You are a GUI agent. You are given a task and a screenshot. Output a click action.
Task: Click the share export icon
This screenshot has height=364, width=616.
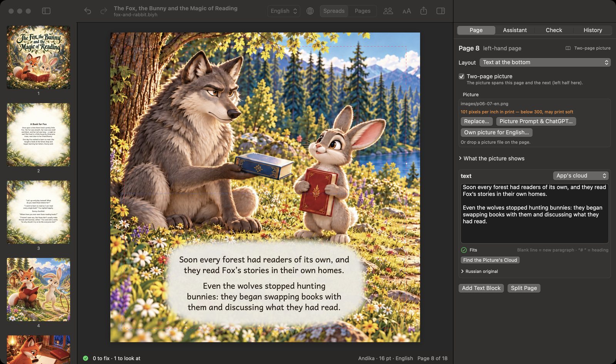423,11
